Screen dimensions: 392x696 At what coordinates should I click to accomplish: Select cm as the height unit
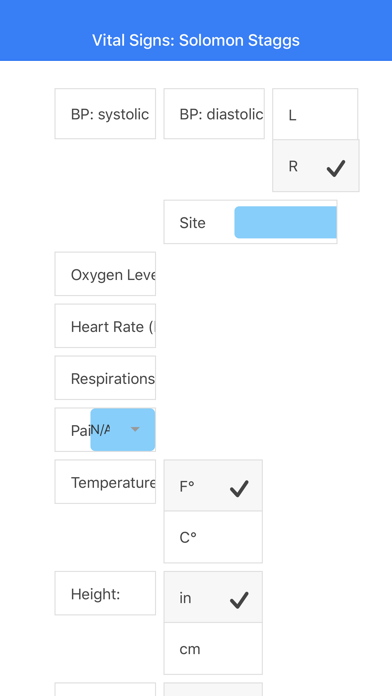pyautogui.click(x=213, y=649)
